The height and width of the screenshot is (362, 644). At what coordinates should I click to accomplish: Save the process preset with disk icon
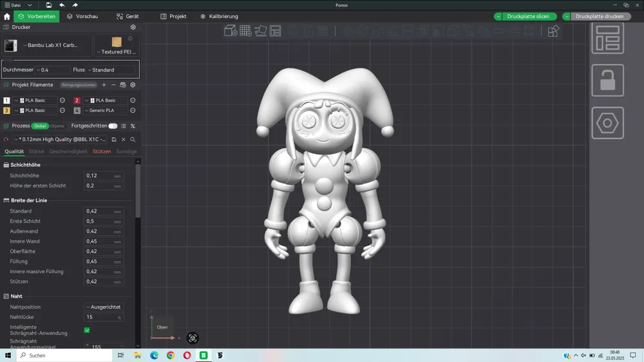[x=114, y=139]
